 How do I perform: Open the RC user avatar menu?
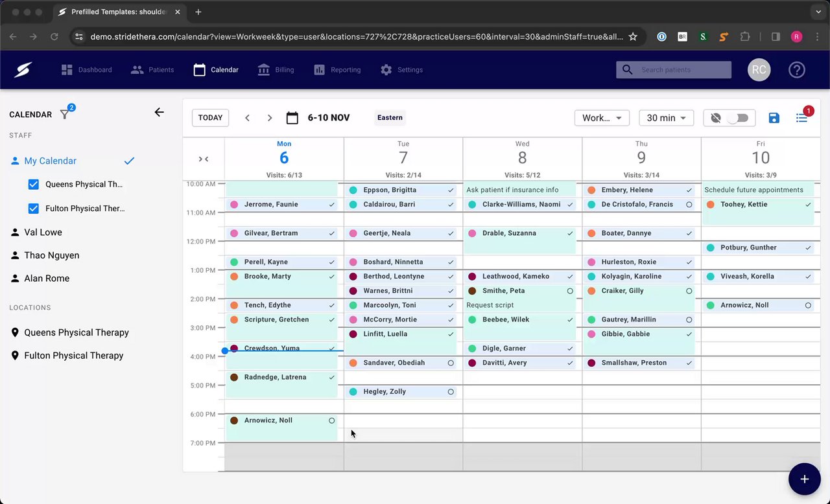(x=759, y=70)
